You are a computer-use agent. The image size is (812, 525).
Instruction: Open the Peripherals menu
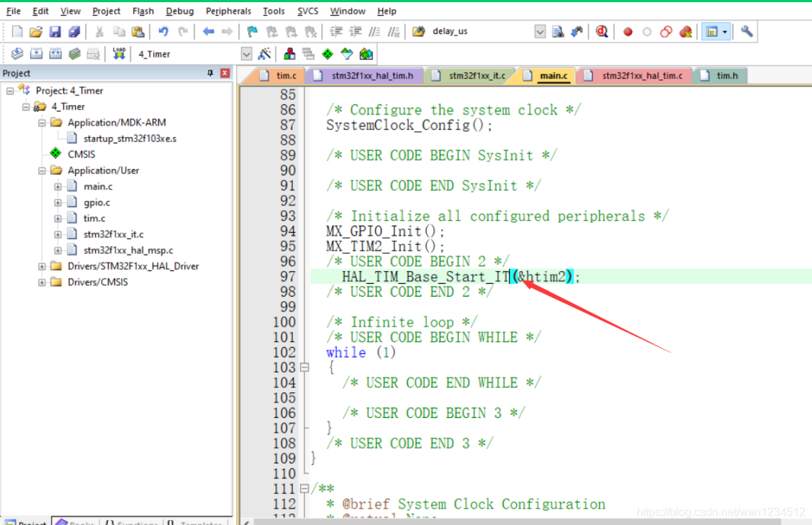coord(228,11)
